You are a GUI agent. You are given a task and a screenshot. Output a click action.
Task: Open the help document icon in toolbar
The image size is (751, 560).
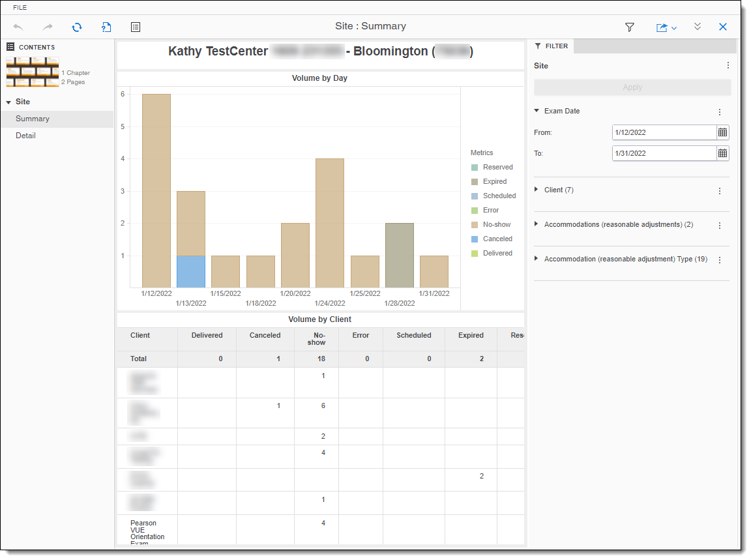click(x=106, y=27)
